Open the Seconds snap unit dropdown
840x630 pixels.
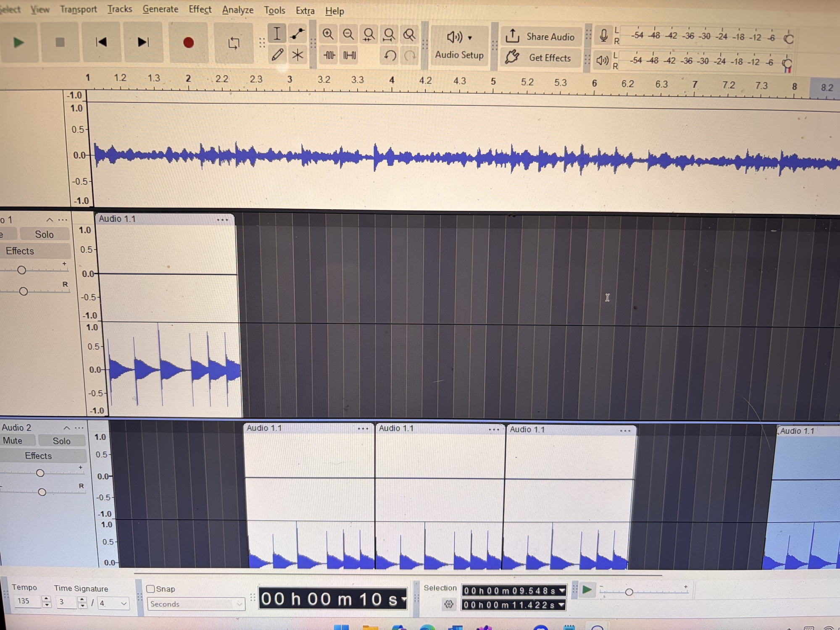click(196, 604)
